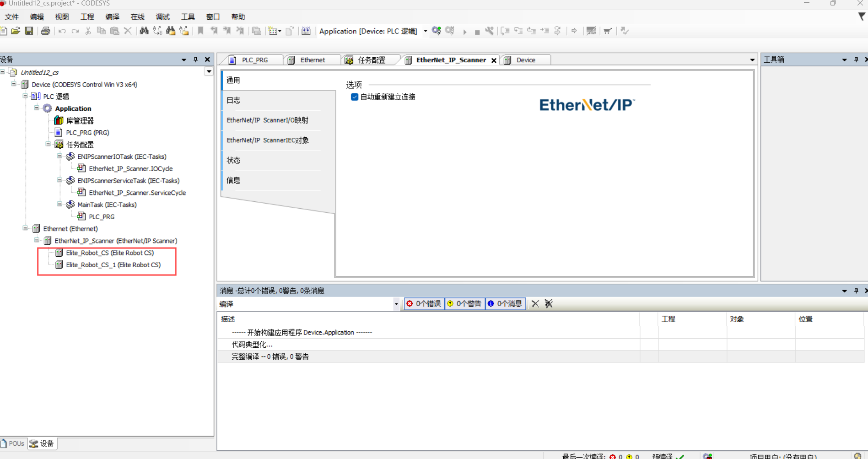Click the Save project toolbar icon
The image size is (868, 459).
29,31
